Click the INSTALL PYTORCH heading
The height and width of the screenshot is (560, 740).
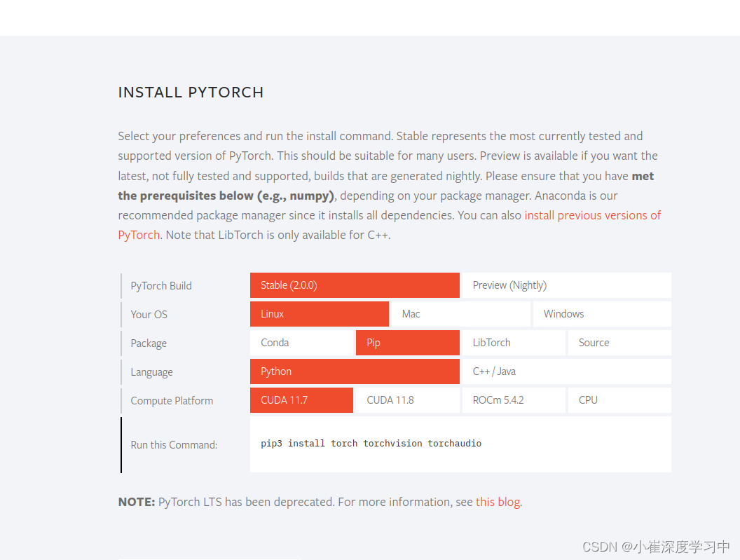(191, 92)
